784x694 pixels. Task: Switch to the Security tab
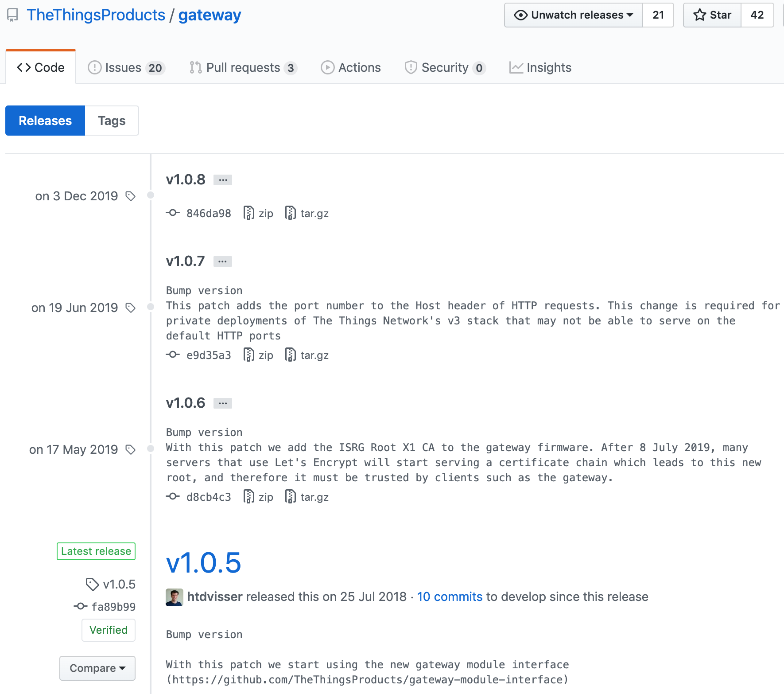[445, 67]
